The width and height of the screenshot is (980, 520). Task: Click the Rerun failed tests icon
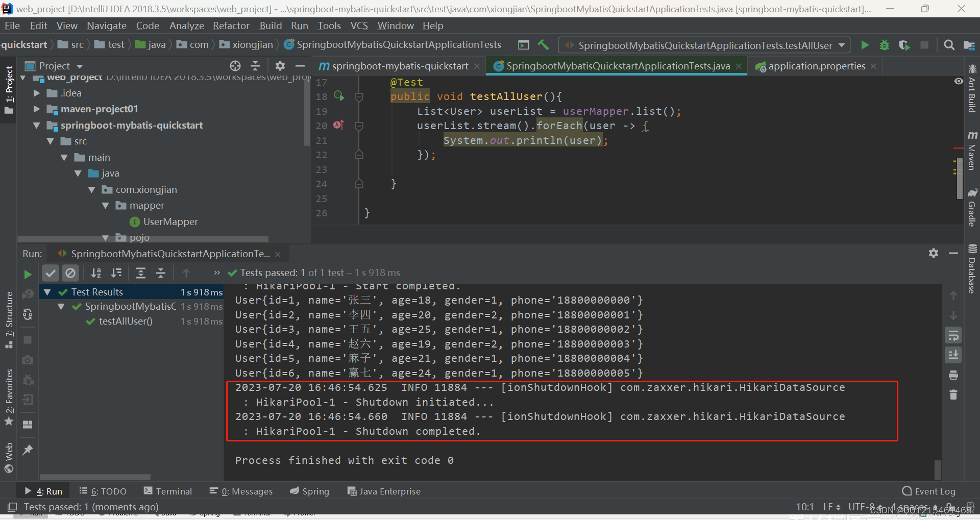(x=28, y=294)
